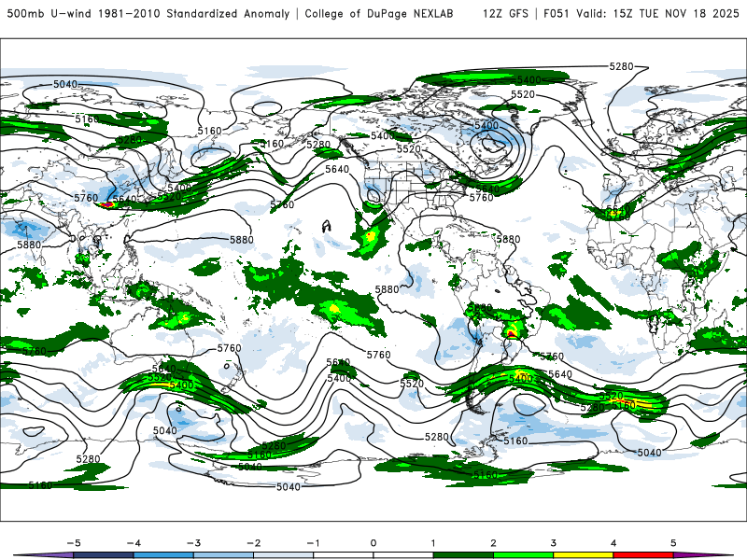The width and height of the screenshot is (747, 560).
Task: Select the bright green swatch between 2 and 3
Action: (523, 555)
